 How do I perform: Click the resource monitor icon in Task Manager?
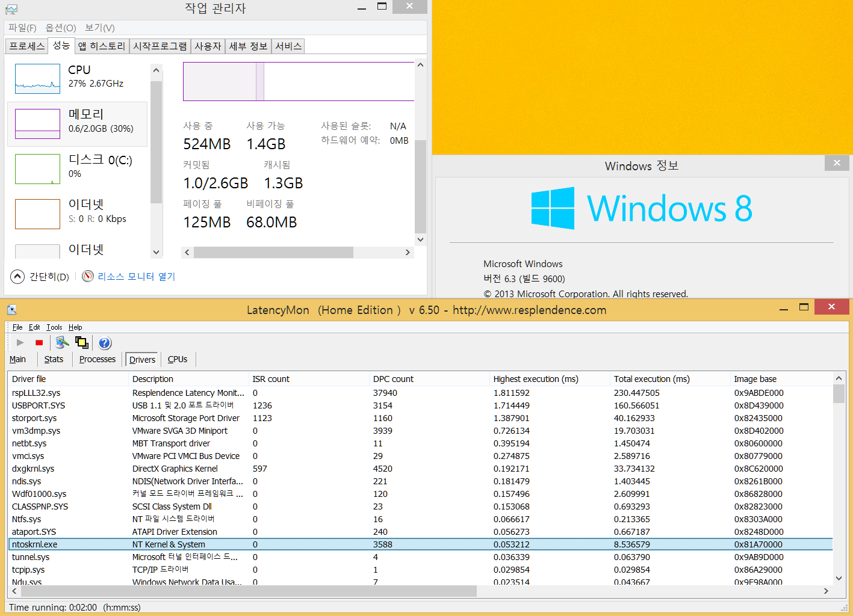(x=88, y=276)
